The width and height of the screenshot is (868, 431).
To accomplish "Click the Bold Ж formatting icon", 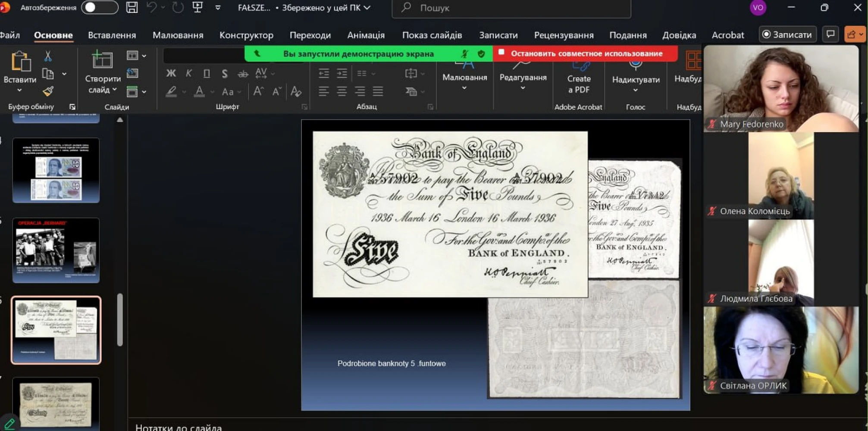I will (171, 73).
